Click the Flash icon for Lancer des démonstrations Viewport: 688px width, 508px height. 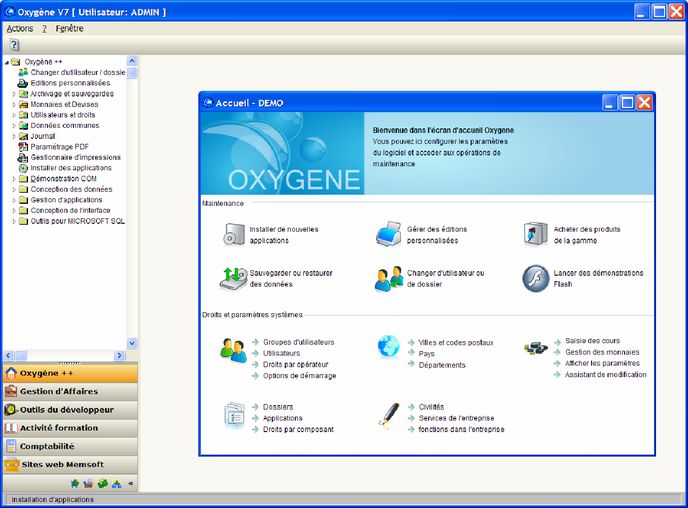[x=535, y=278]
